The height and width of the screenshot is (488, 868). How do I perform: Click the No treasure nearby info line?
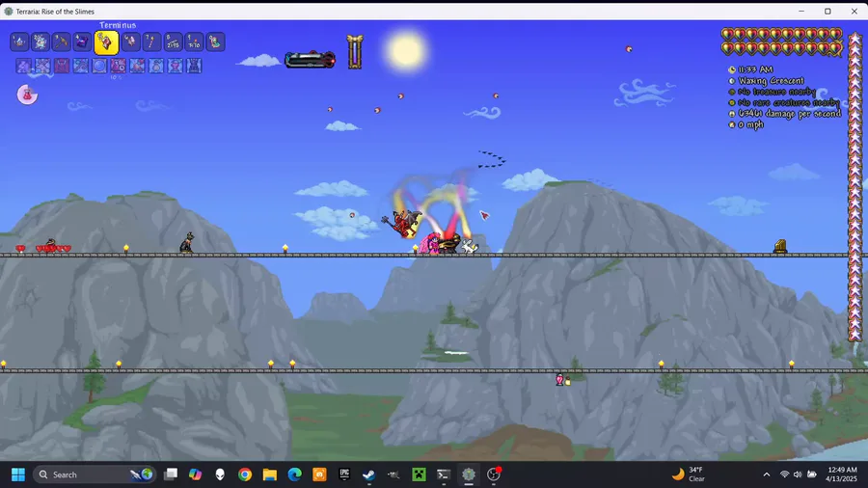click(773, 92)
